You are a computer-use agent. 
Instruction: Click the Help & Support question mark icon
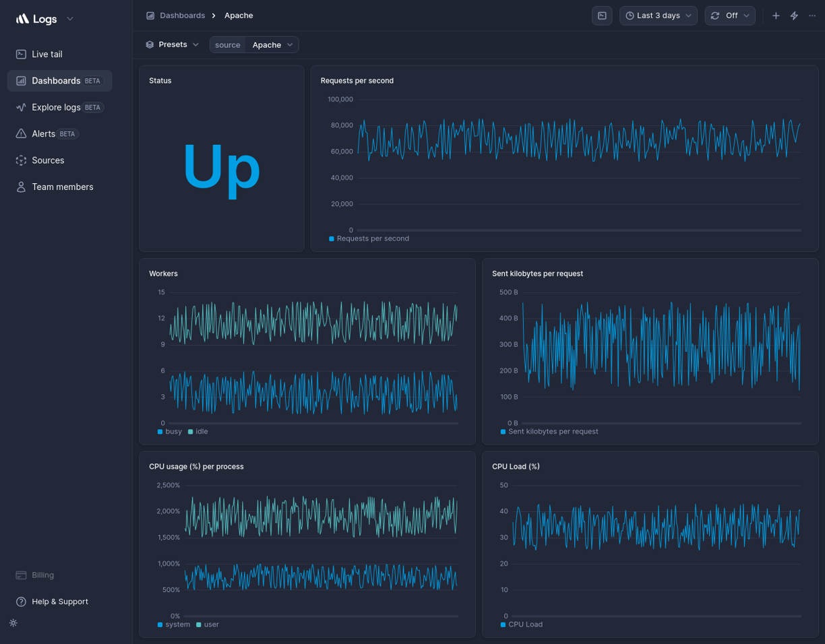21,602
